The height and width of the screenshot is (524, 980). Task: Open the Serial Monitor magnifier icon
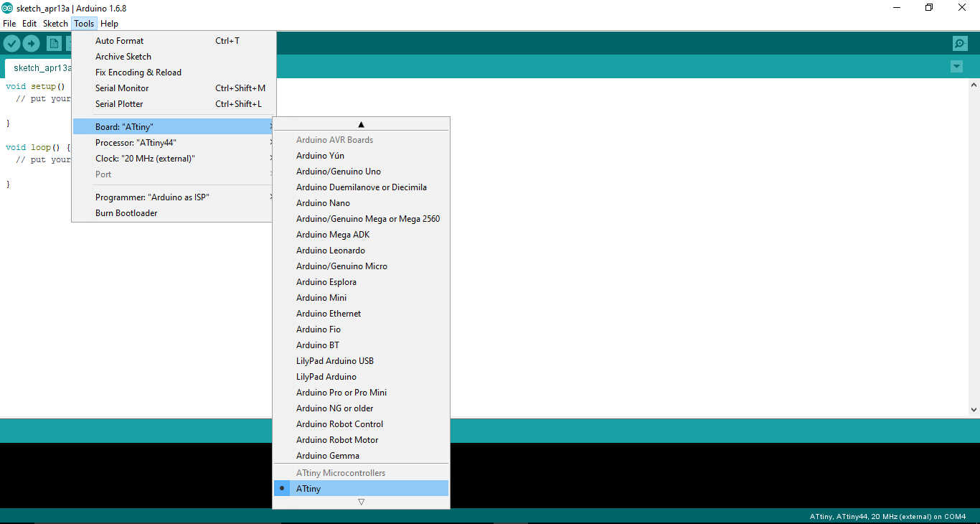coord(960,44)
